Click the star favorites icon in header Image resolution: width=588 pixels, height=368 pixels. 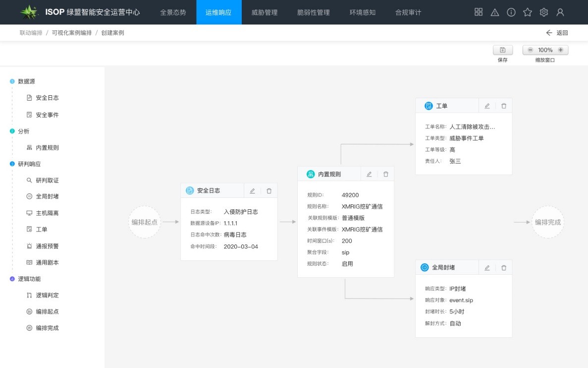click(527, 12)
